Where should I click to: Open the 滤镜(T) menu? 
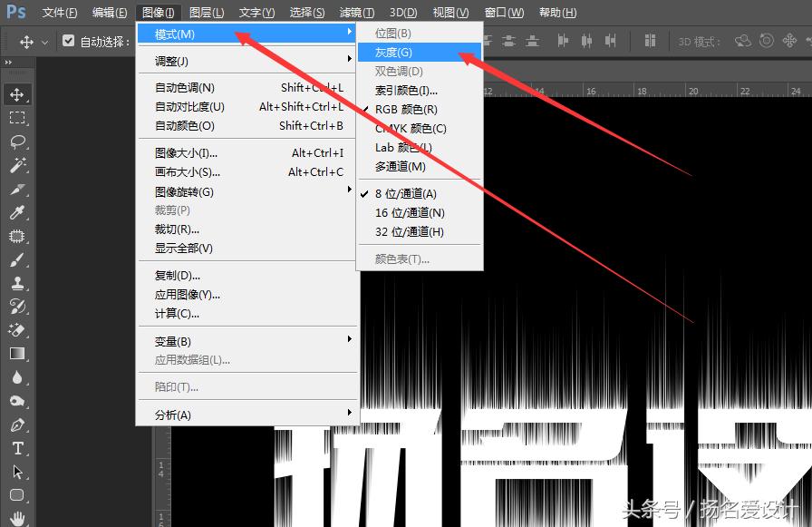pyautogui.click(x=355, y=12)
